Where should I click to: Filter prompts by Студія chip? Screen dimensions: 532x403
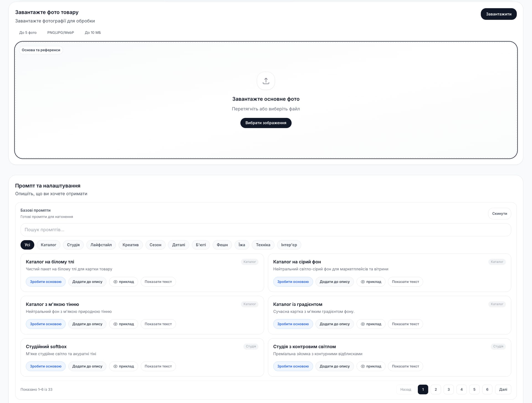click(x=73, y=245)
